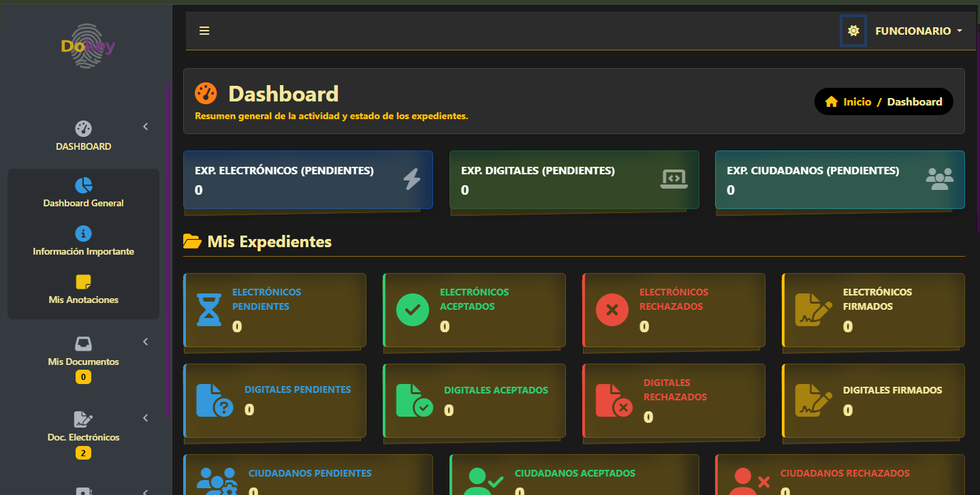Click the Mis Anotaciones sticky note icon
Image resolution: width=980 pixels, height=495 pixels.
[83, 282]
